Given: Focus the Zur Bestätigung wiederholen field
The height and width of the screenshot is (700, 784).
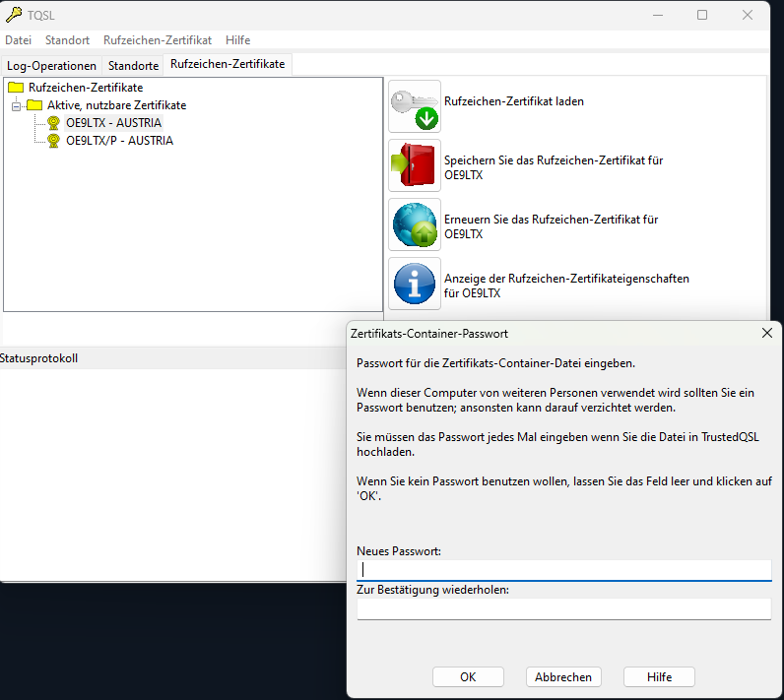Looking at the screenshot, I should point(564,609).
